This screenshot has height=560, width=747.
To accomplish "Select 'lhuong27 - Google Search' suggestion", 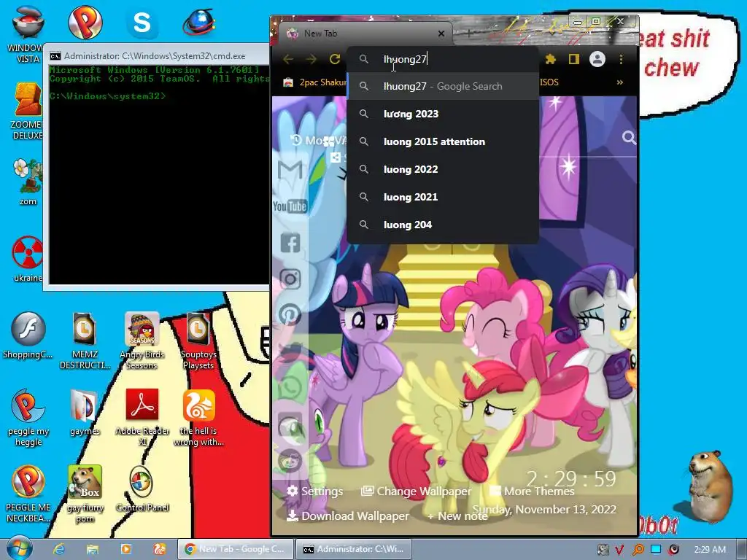I will (443, 86).
